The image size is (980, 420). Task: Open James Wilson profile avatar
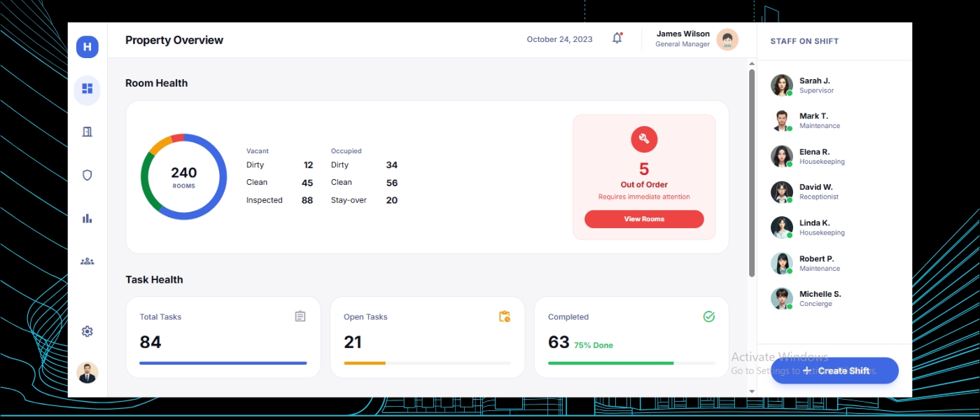pos(727,39)
